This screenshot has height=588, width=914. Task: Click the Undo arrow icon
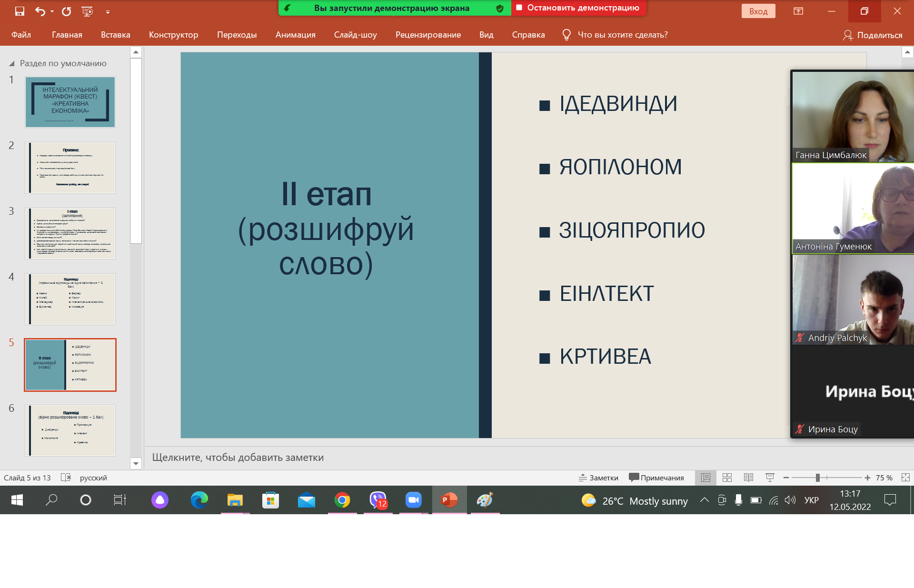coord(40,11)
